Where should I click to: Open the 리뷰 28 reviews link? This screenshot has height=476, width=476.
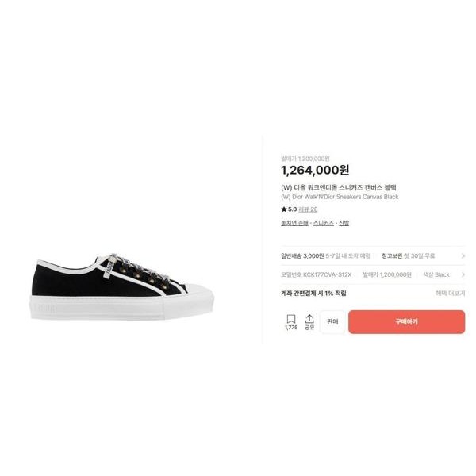pos(308,209)
